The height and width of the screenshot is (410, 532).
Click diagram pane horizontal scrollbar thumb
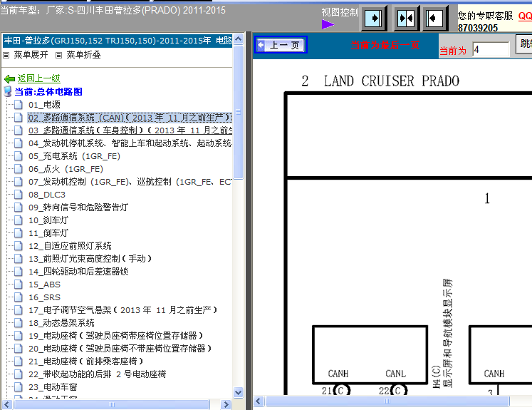[x=387, y=401]
